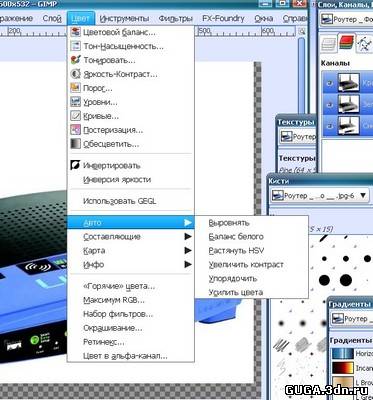Click Увеличить контраст in the Auto submenu
Viewport: 373px width, 400px height.
pyautogui.click(x=246, y=265)
